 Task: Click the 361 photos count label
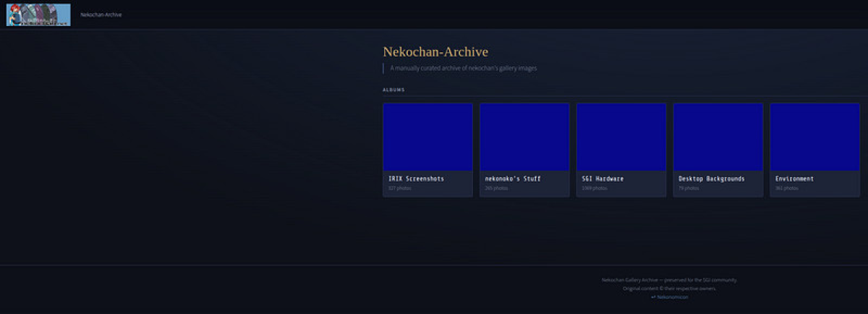pyautogui.click(x=786, y=188)
